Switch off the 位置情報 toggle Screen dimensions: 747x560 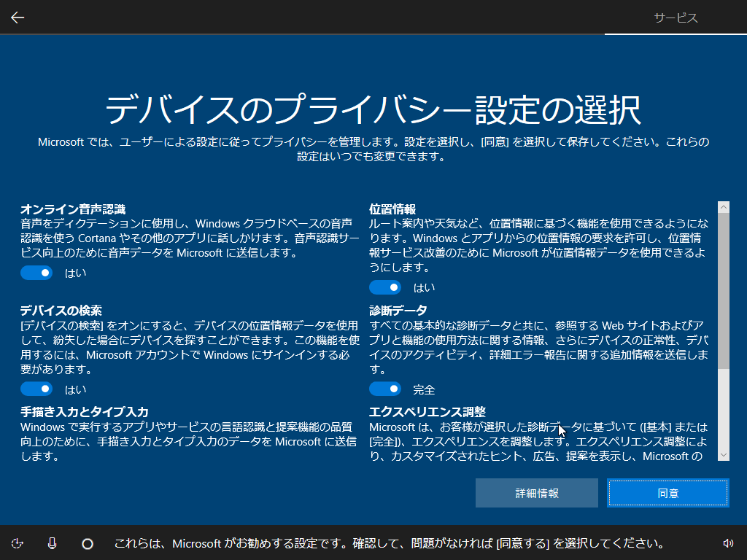tap(385, 287)
